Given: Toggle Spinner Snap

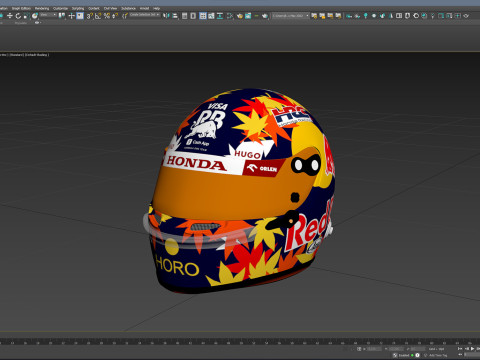Looking at the screenshot, I should (x=115, y=16).
